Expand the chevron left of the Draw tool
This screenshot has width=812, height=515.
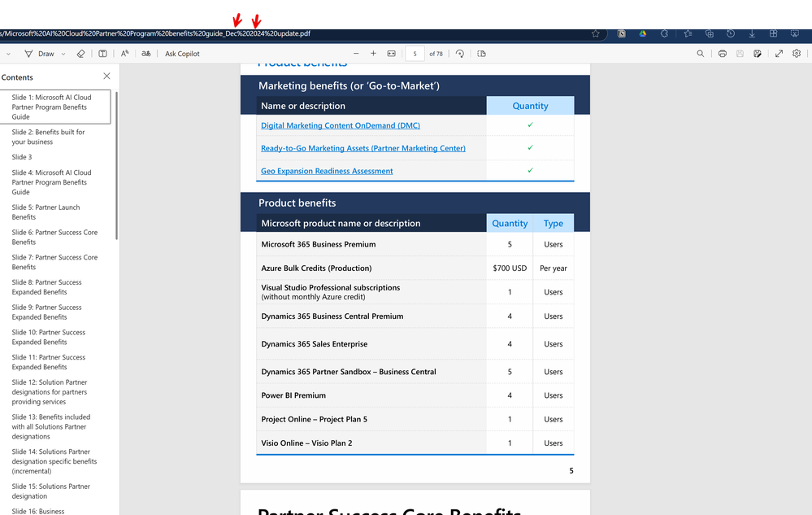pos(8,54)
